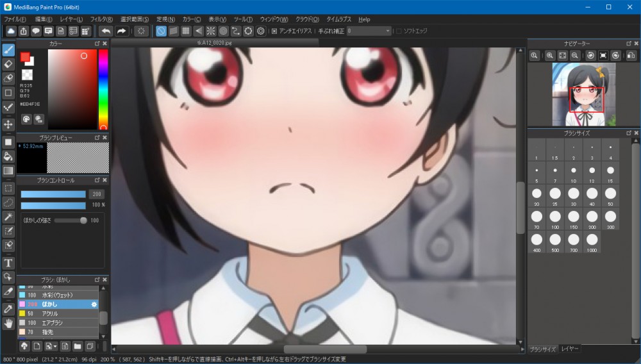Open the 手ぶれ補正 dropdown
The height and width of the screenshot is (364, 641).
pos(369,31)
